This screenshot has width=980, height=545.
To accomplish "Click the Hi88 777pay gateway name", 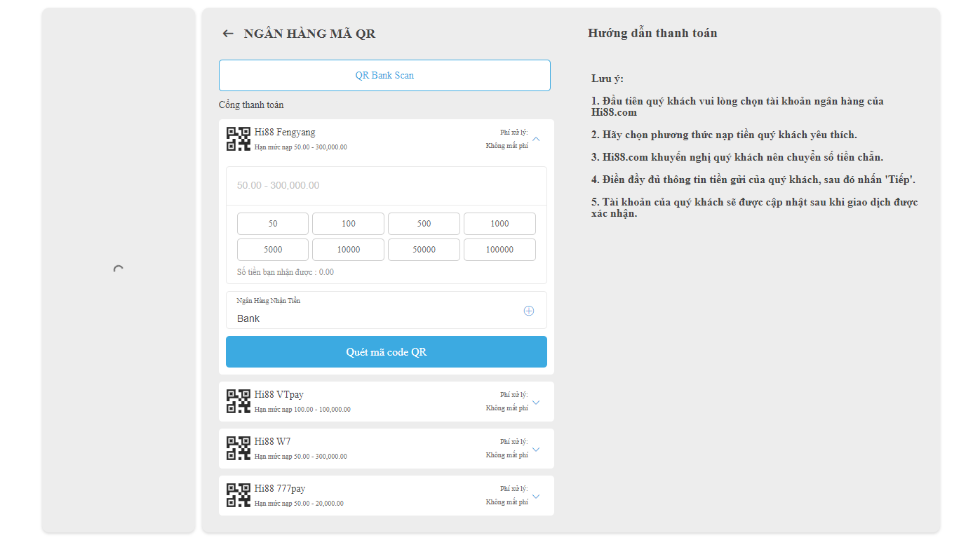I will [x=280, y=489].
